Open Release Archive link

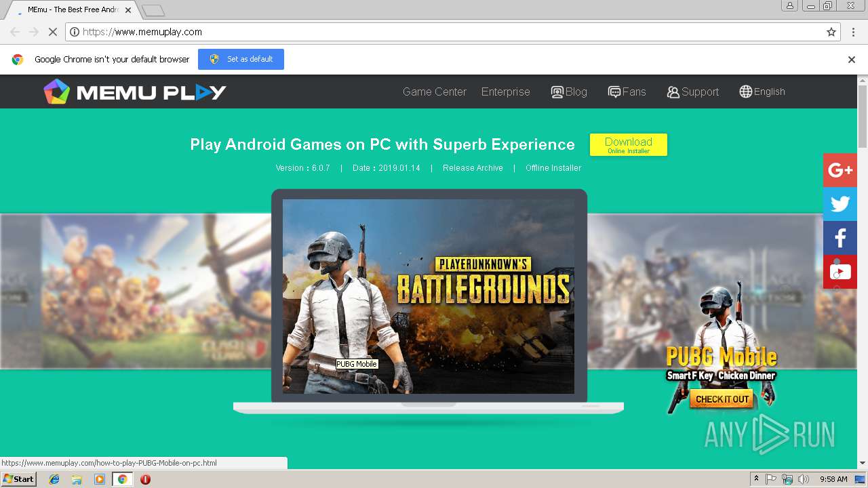coord(473,168)
